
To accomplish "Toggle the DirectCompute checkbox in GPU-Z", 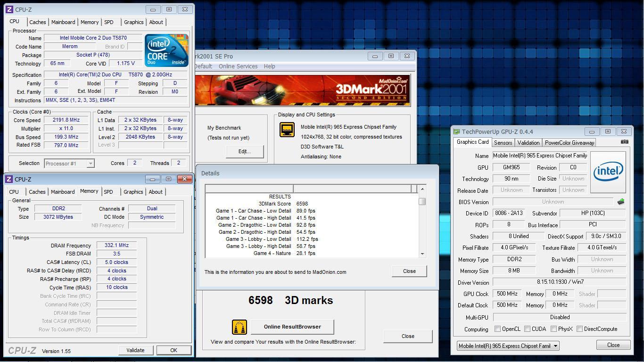I will (x=579, y=329).
